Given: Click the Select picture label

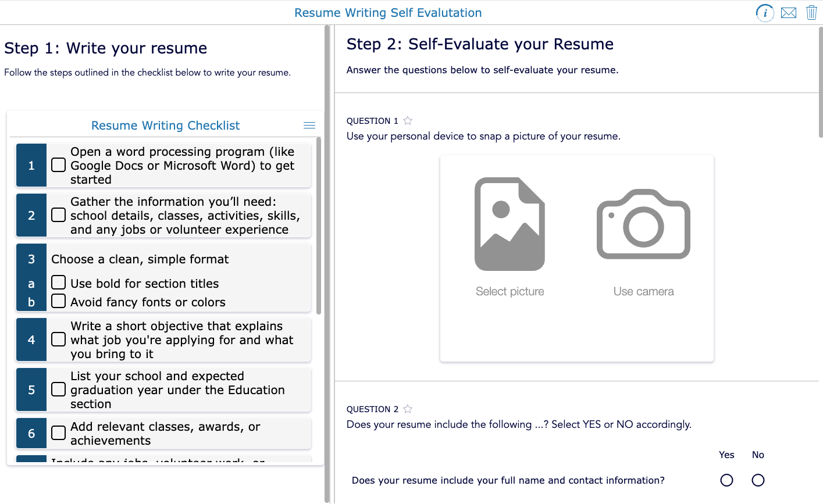Looking at the screenshot, I should coord(510,291).
